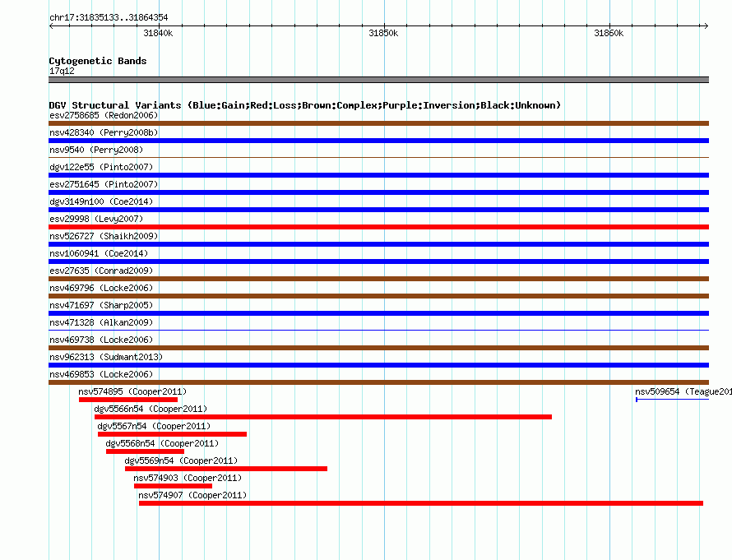Click the esv2758685 (Redon2006) variant label

[x=104, y=115]
